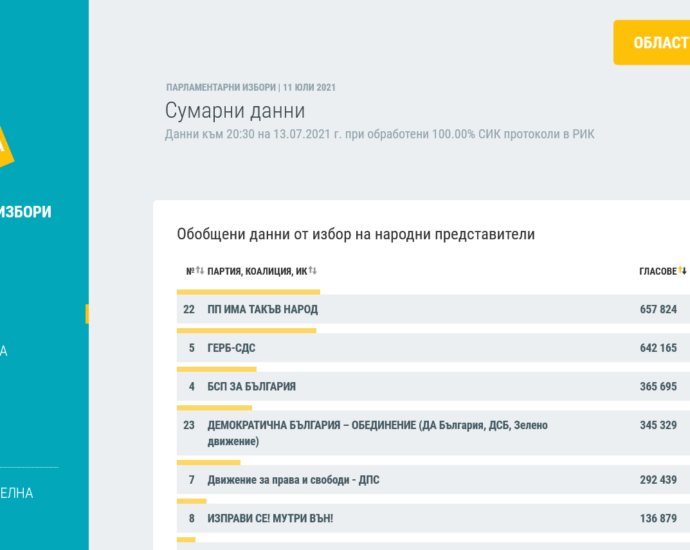Select the ДЕМОКРАТИЧНА БЪЛГАРИЯ – ОБЕДИНЕНИЕ row
The height and width of the screenshot is (550, 690).
point(433,433)
